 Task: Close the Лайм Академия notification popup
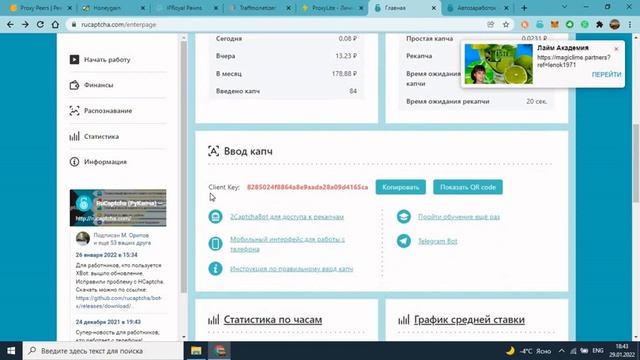616,49
